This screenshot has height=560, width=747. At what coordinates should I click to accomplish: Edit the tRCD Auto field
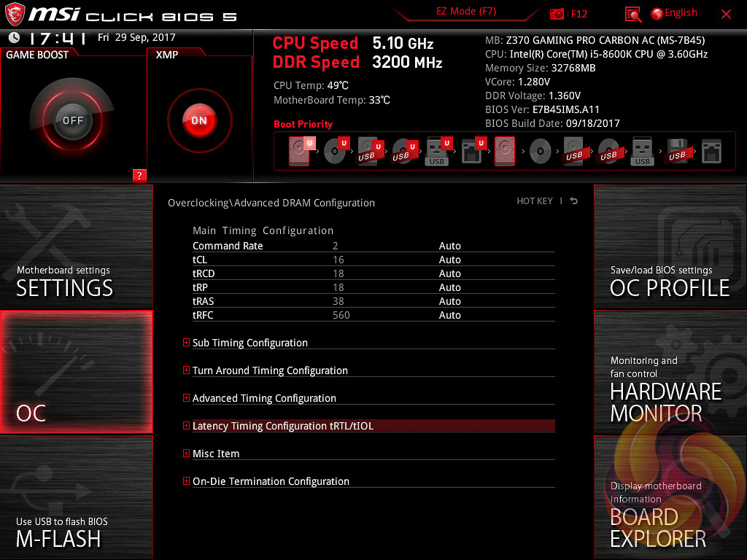point(449,273)
